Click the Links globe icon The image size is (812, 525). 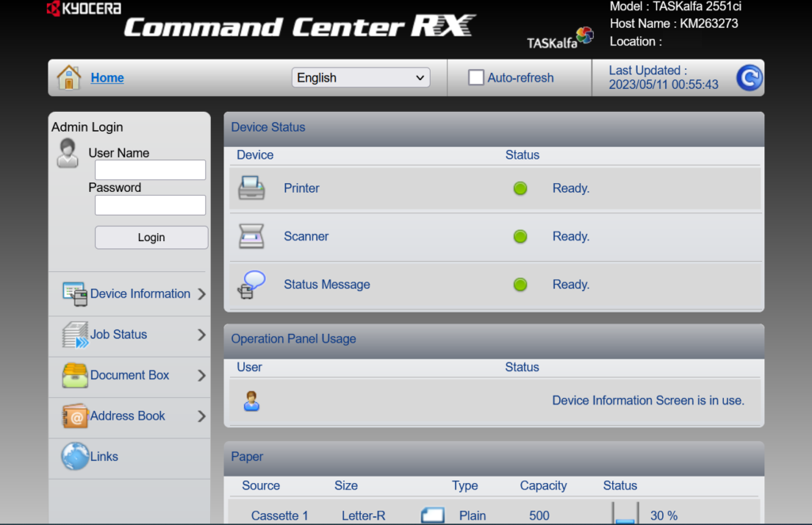click(75, 457)
